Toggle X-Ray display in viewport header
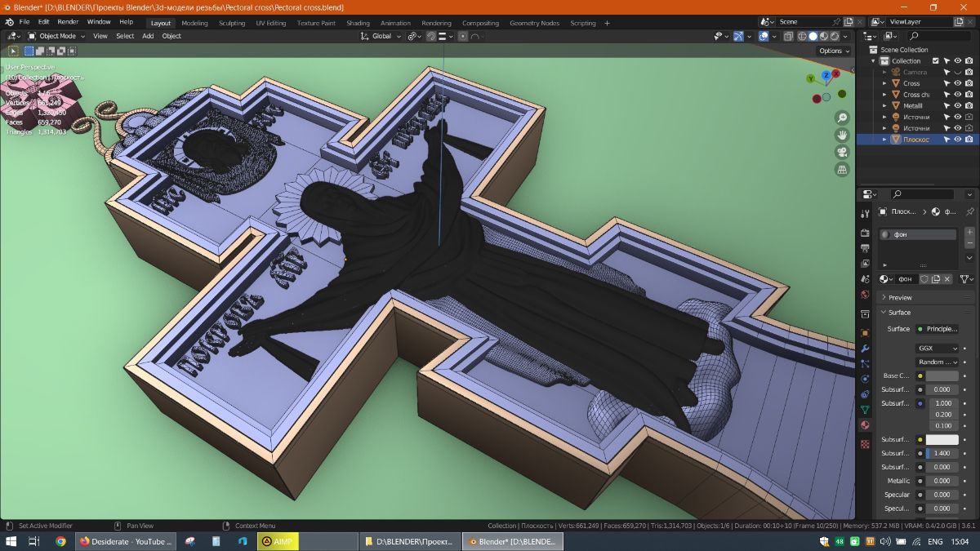980x551 pixels. tap(788, 36)
